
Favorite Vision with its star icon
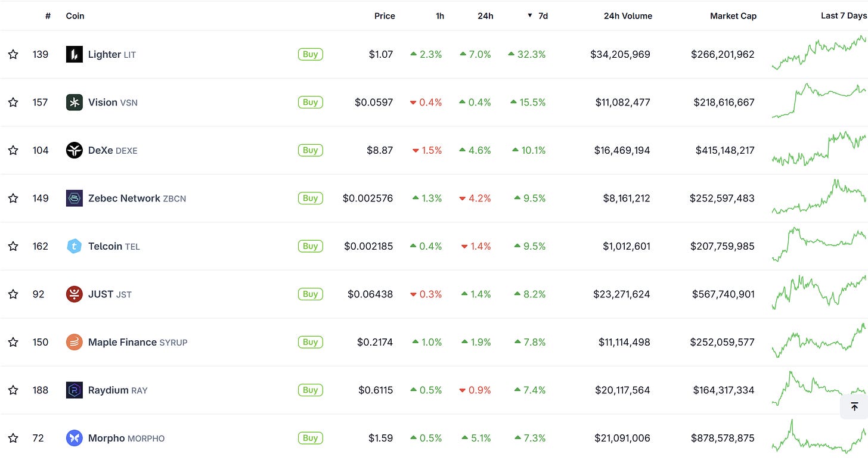13,102
